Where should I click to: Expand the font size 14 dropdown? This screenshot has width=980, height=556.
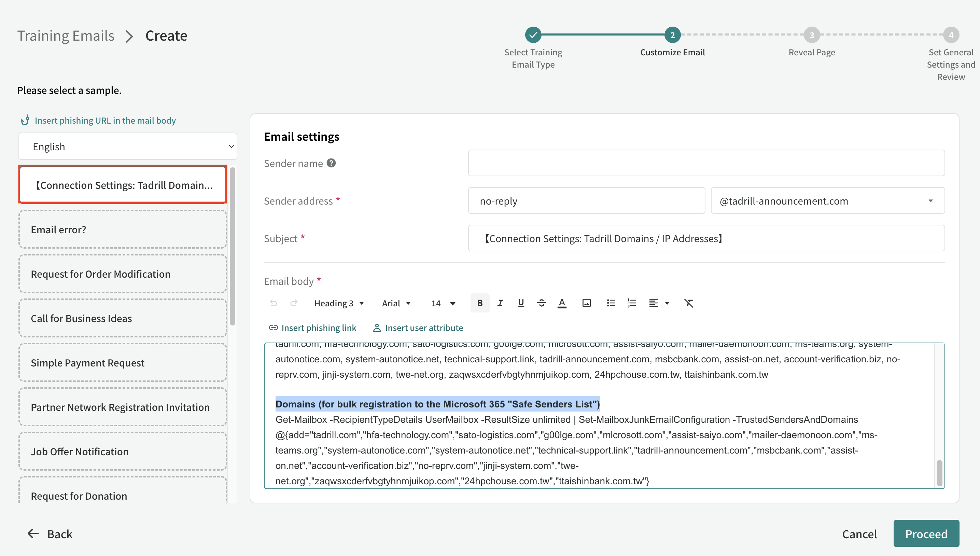pyautogui.click(x=443, y=303)
